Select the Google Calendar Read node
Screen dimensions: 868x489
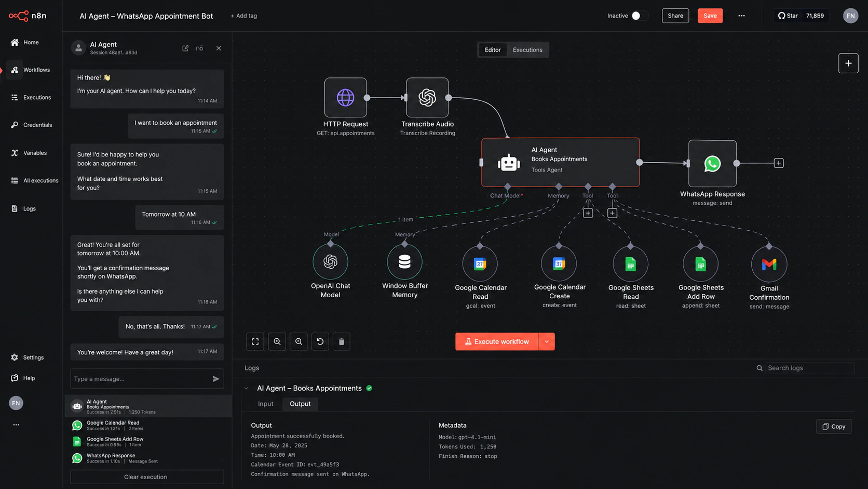pyautogui.click(x=480, y=264)
